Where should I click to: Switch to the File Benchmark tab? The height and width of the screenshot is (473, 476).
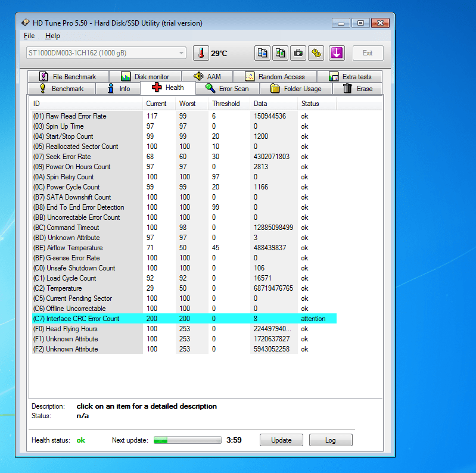68,76
